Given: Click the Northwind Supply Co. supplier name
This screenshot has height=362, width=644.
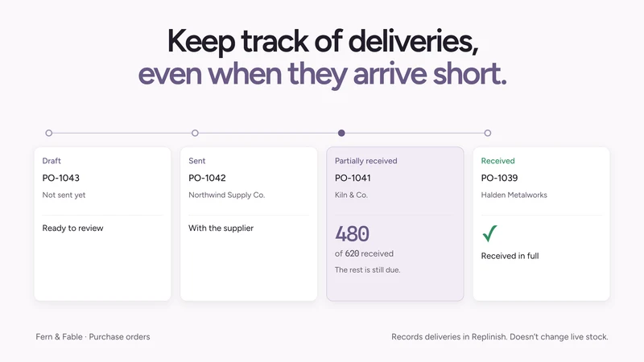Looking at the screenshot, I should pyautogui.click(x=227, y=195).
